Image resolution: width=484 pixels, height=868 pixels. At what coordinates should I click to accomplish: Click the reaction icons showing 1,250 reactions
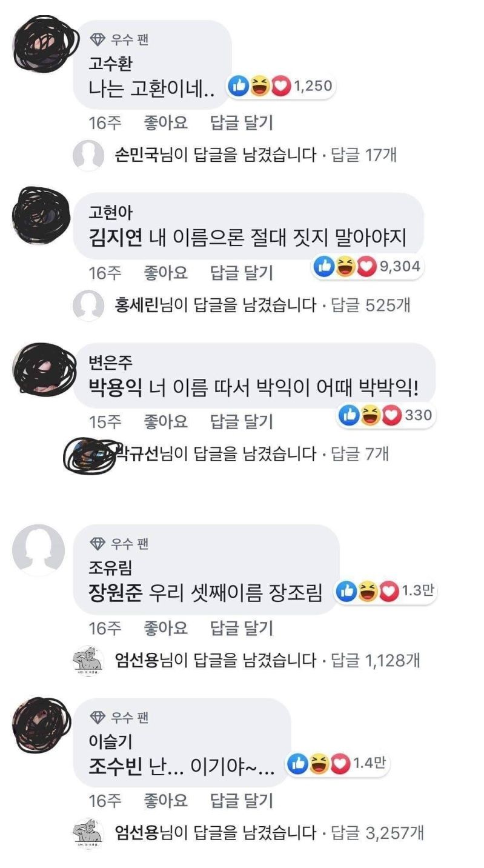[x=280, y=87]
